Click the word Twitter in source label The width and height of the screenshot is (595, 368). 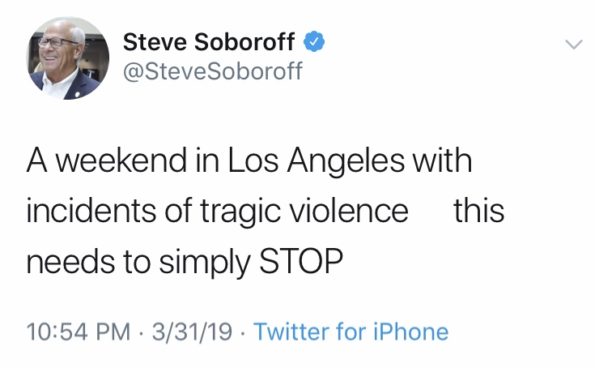click(x=291, y=331)
